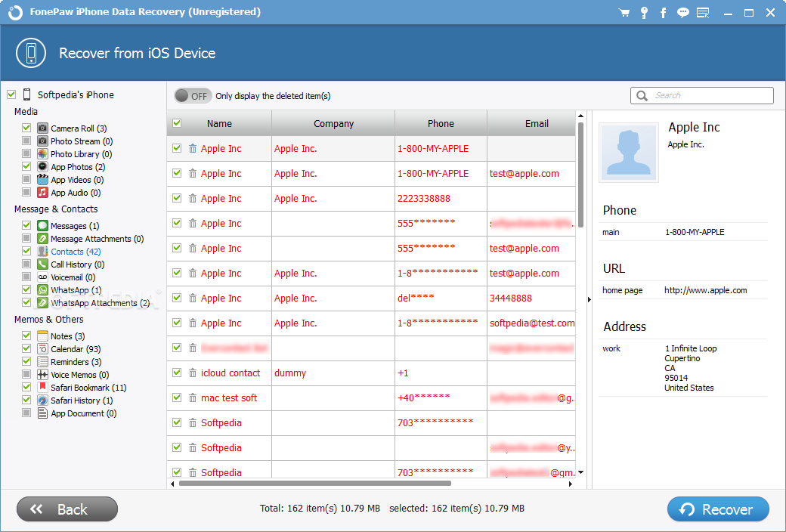Uncheck the Calendar checkbox

click(x=26, y=348)
